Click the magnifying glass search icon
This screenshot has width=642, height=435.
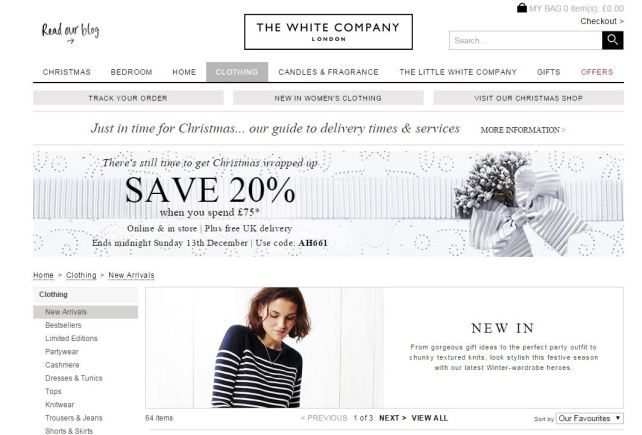(x=613, y=40)
